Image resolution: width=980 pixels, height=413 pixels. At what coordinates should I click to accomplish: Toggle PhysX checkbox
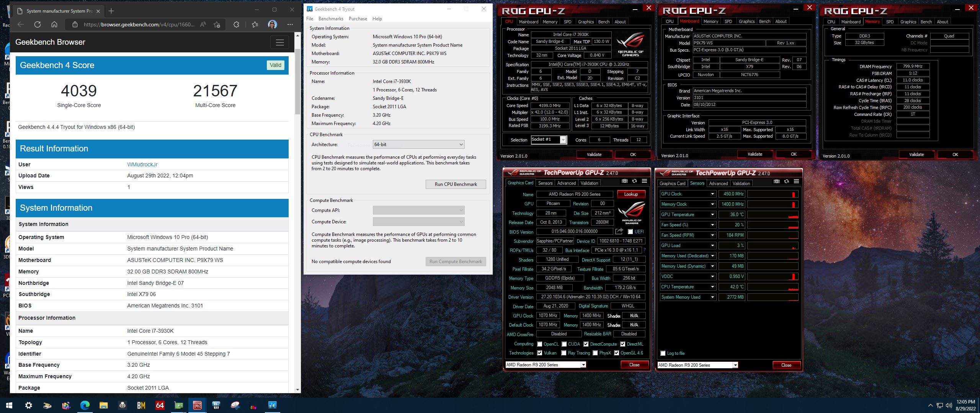pyautogui.click(x=595, y=353)
